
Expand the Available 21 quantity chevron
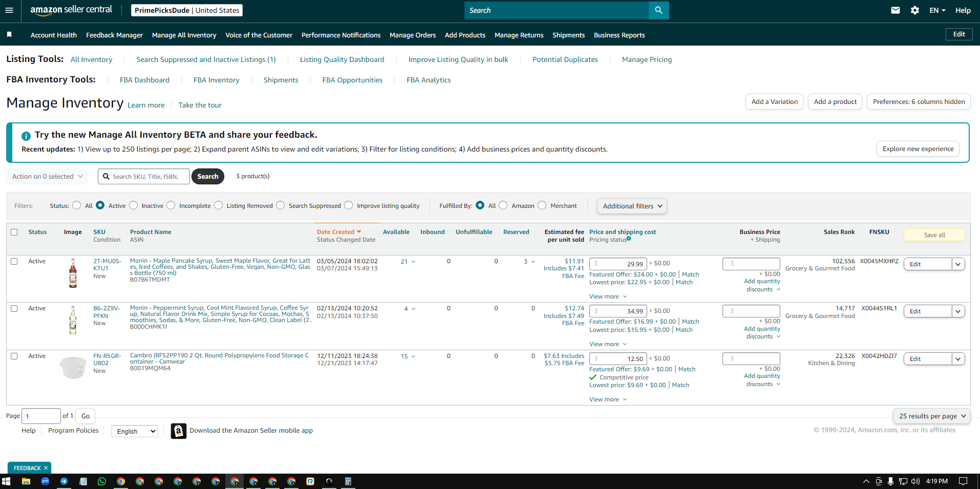coord(413,262)
